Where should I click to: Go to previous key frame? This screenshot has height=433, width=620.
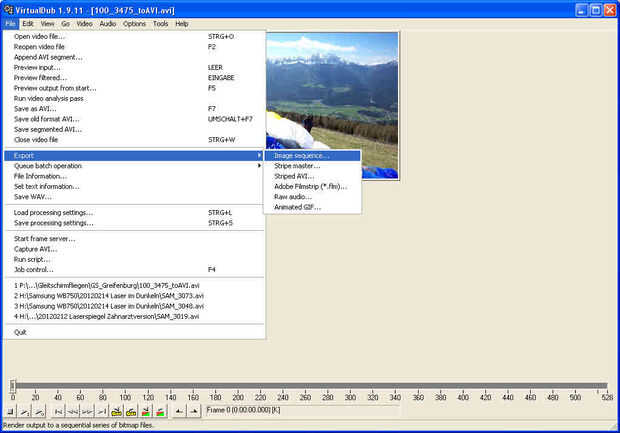pos(116,412)
